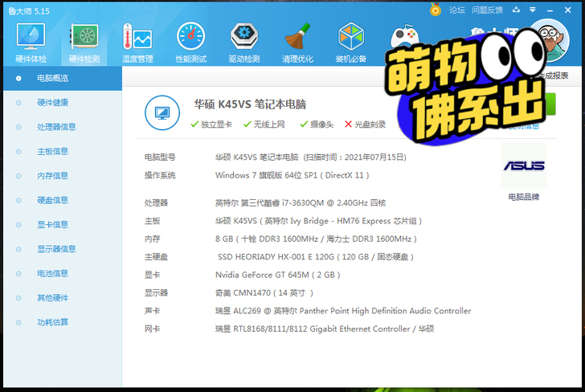Click the game controller icon
Screen dimensions: 585x392
pyautogui.click(x=404, y=37)
